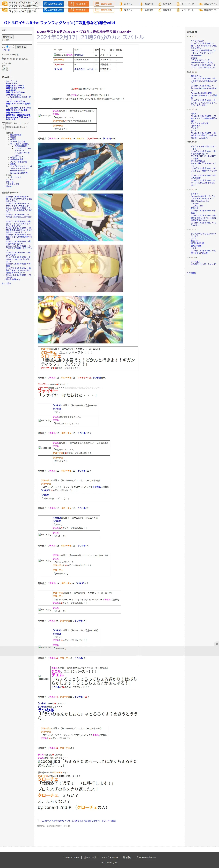Click the orange wiki募集中 button in the upper header bar
The width and height of the screenshot is (219, 868).
(78, 4)
